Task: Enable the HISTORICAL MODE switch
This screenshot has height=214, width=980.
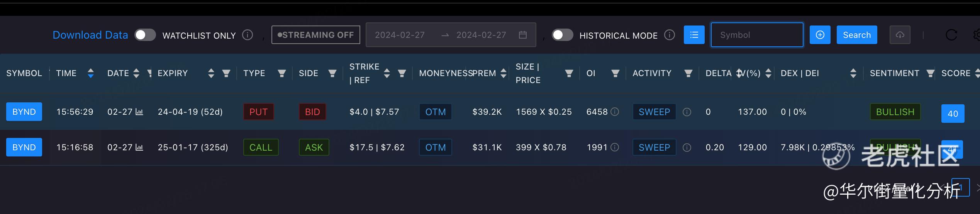Action: click(562, 35)
